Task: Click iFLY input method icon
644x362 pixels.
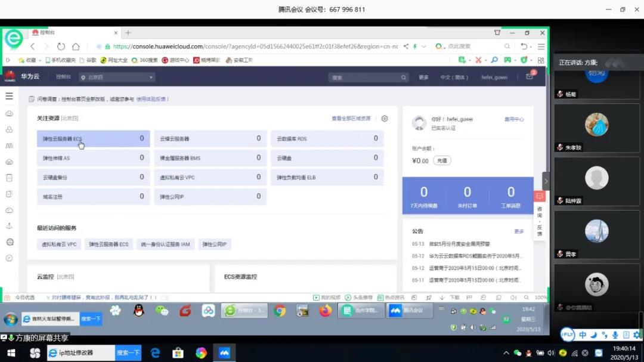Action: pos(567,335)
